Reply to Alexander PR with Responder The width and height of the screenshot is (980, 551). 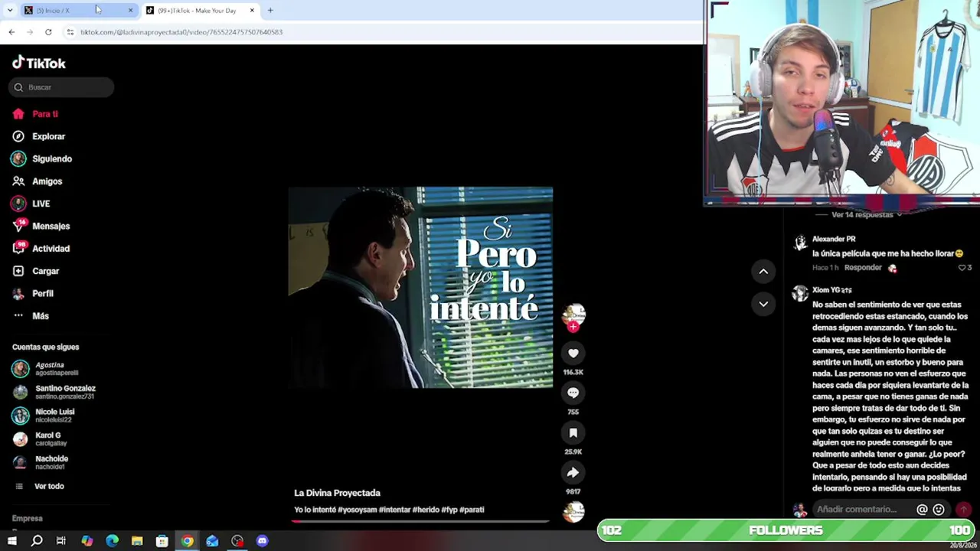point(863,268)
